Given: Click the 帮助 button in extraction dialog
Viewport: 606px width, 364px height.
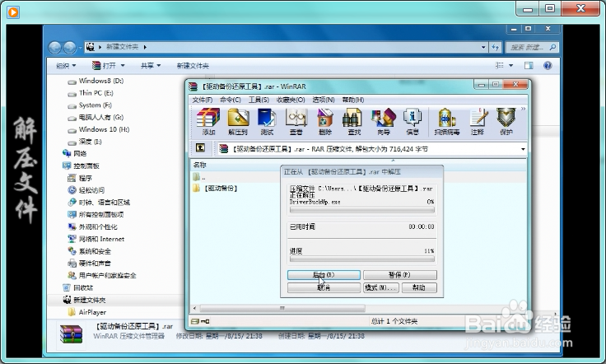Looking at the screenshot, I should (x=419, y=287).
